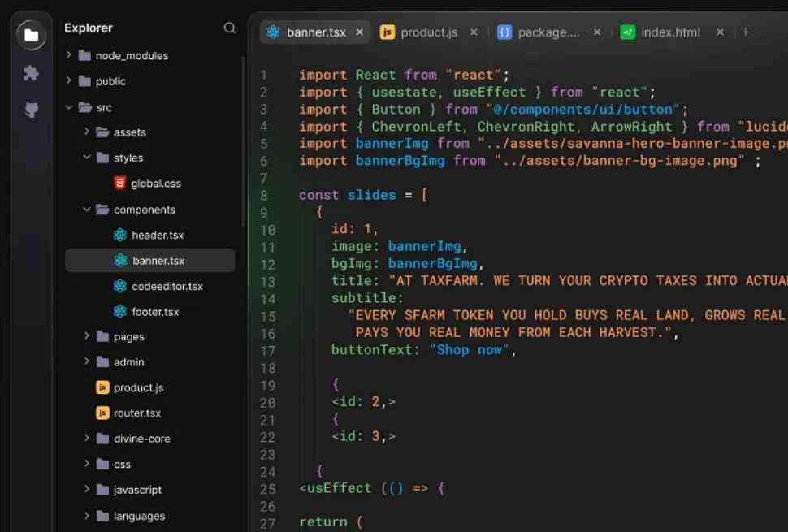Expand the public folder chevron
This screenshot has height=532, width=788.
pyautogui.click(x=69, y=80)
